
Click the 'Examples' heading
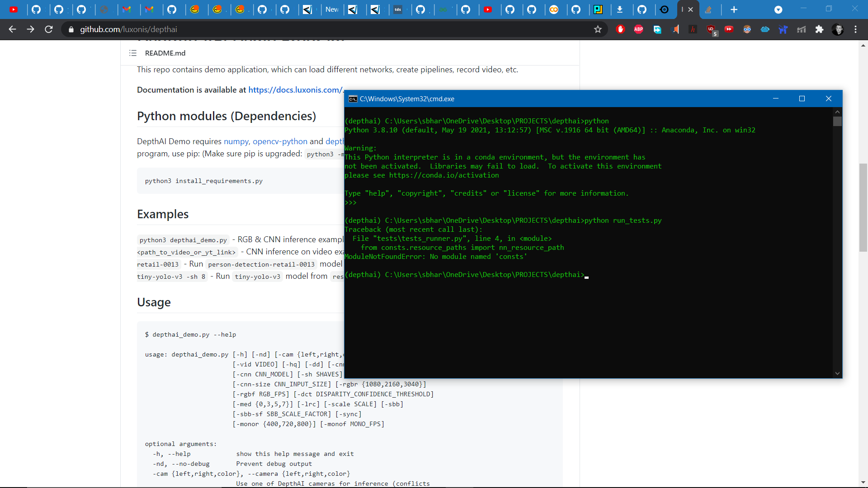tap(163, 214)
